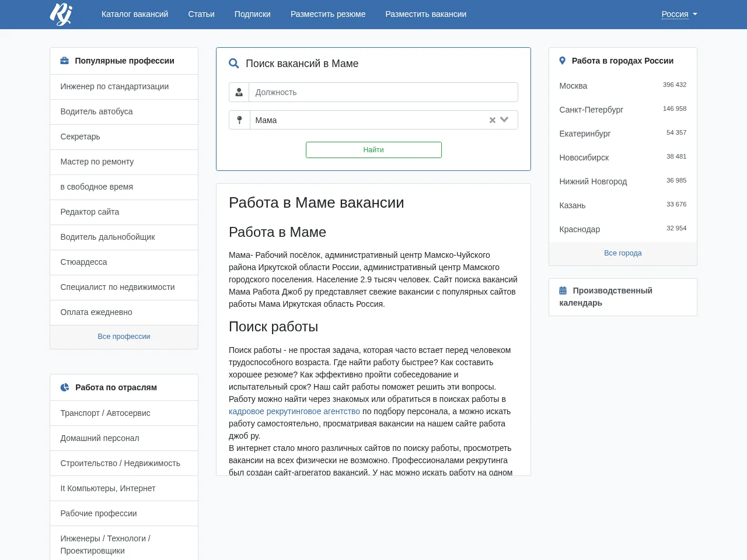The height and width of the screenshot is (560, 747).
Task: Go to Статьи in top navigation
Action: click(201, 14)
